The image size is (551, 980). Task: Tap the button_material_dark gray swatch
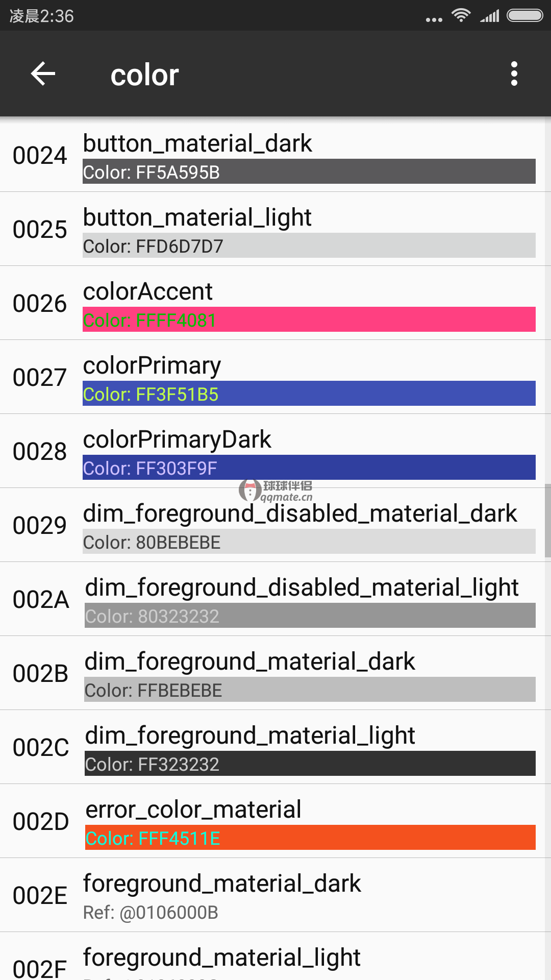click(x=309, y=171)
